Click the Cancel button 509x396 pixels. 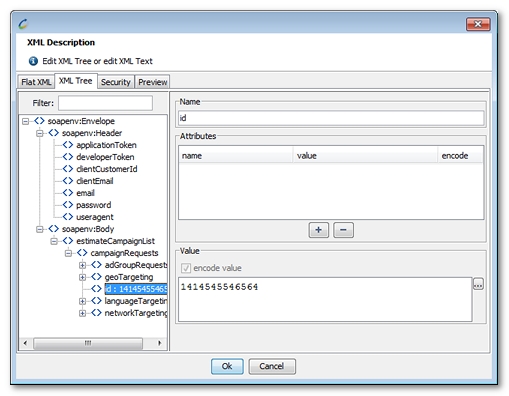tap(272, 366)
